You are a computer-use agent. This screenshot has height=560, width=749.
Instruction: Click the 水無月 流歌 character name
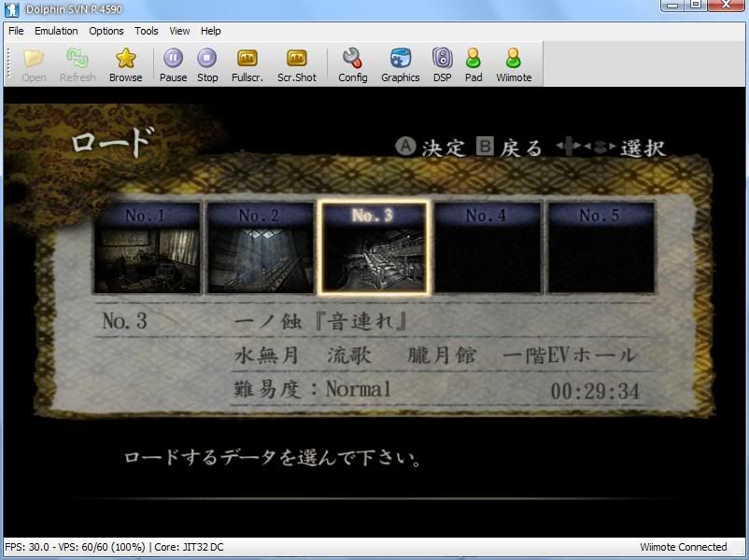(x=303, y=356)
